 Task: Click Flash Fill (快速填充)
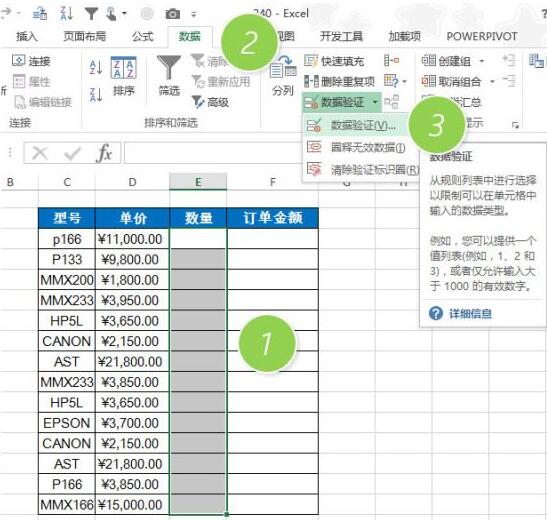coord(334,61)
